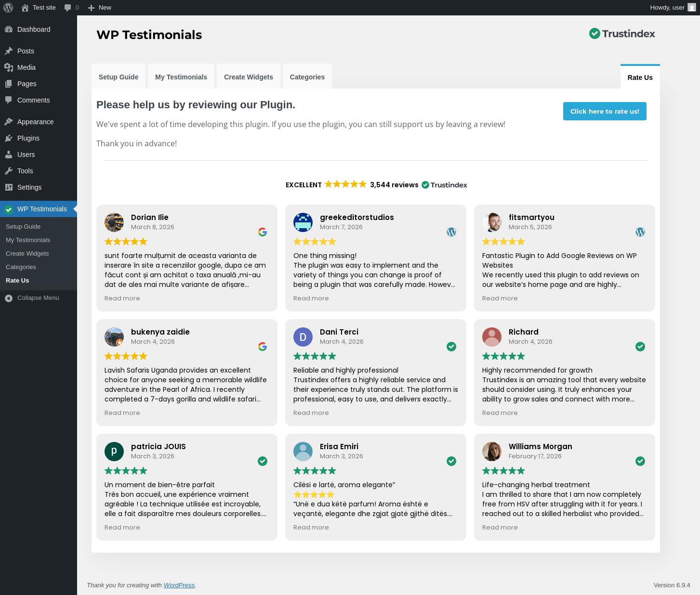The width and height of the screenshot is (700, 595).
Task: Click the WordPress icon on greekeditorstudios' review
Action: point(451,232)
